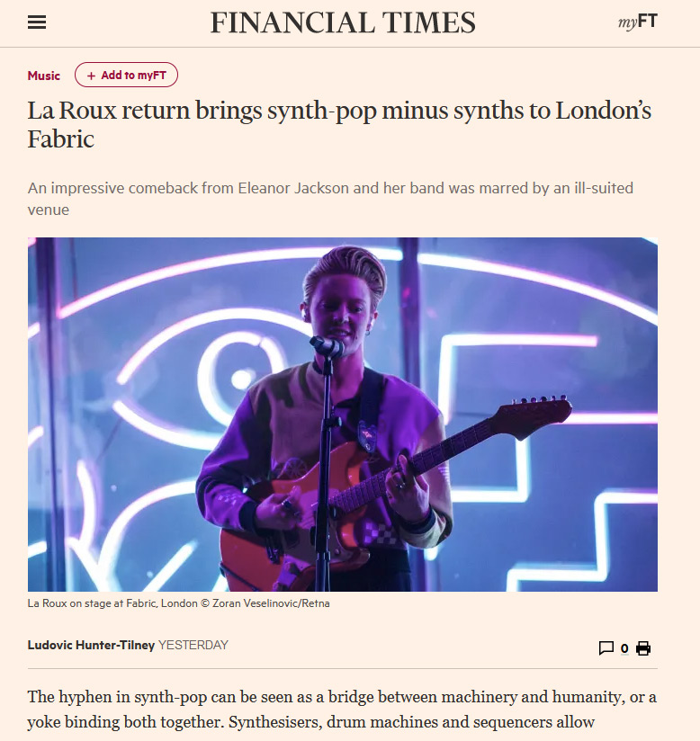The width and height of the screenshot is (700, 741).
Task: Click the article headline about La Roux
Action: point(339,124)
